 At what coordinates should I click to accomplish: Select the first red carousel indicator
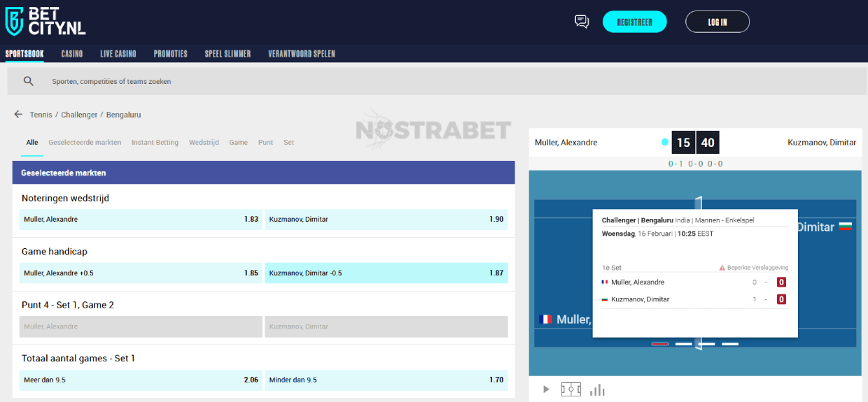[x=660, y=344]
